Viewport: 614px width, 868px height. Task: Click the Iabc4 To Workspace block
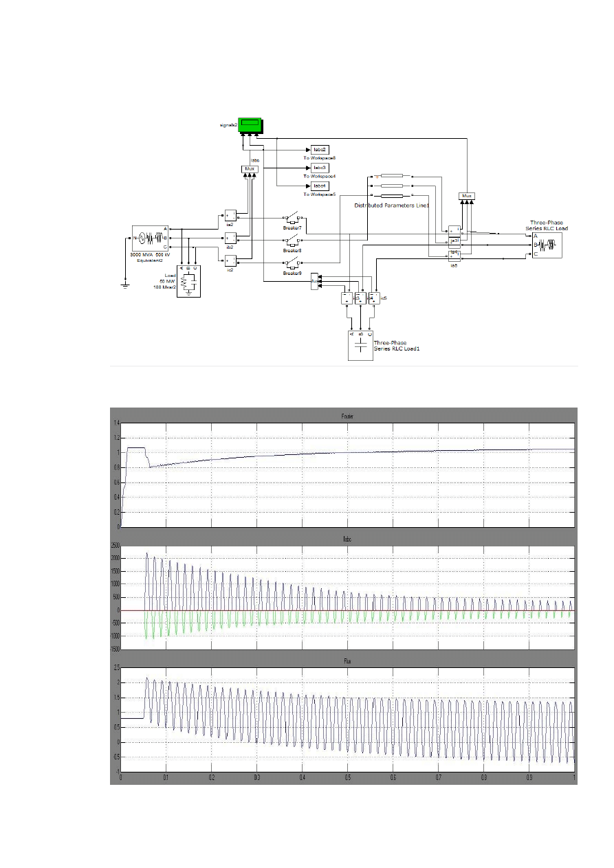click(321, 186)
